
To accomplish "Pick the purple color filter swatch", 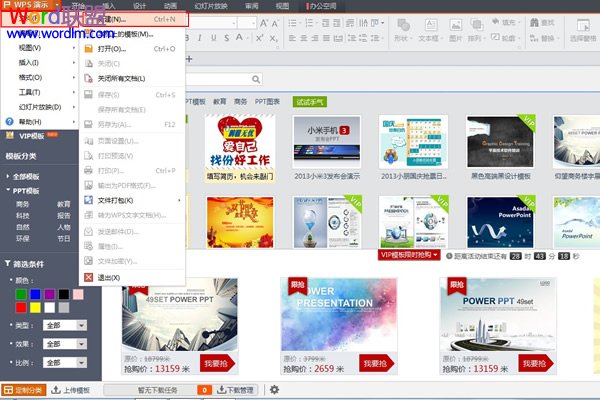I will pos(49,294).
